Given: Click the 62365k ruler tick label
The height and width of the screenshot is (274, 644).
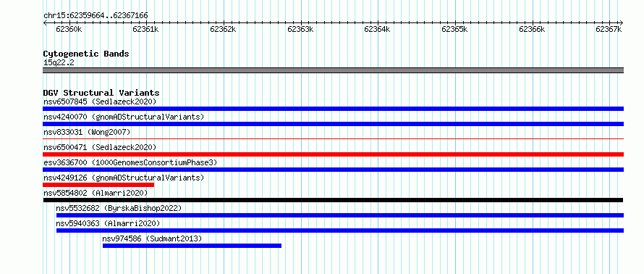Looking at the screenshot, I should pos(455,29).
